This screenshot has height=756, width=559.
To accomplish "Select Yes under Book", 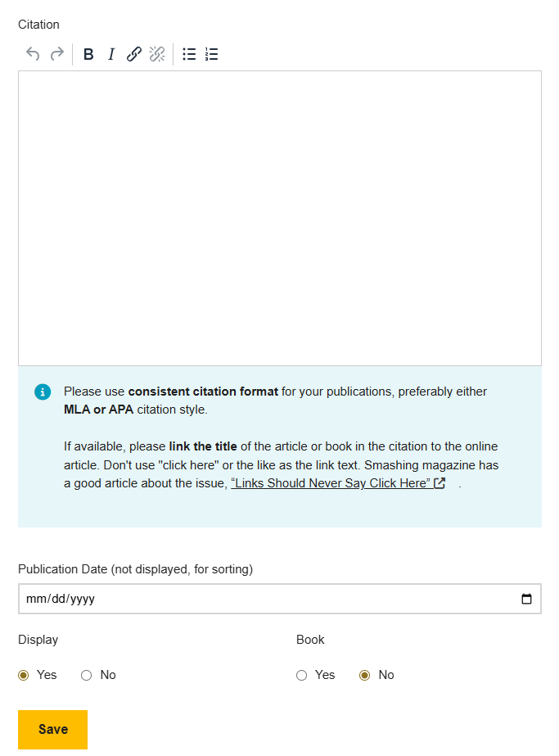I will tap(302, 675).
